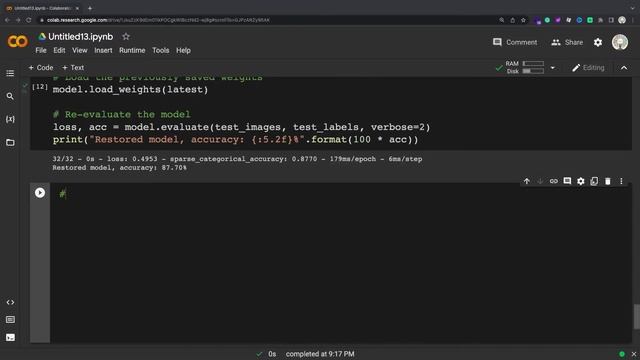The image size is (640, 360).
Task: Star the Untitled13.ipynb notebook
Action: coord(126,37)
